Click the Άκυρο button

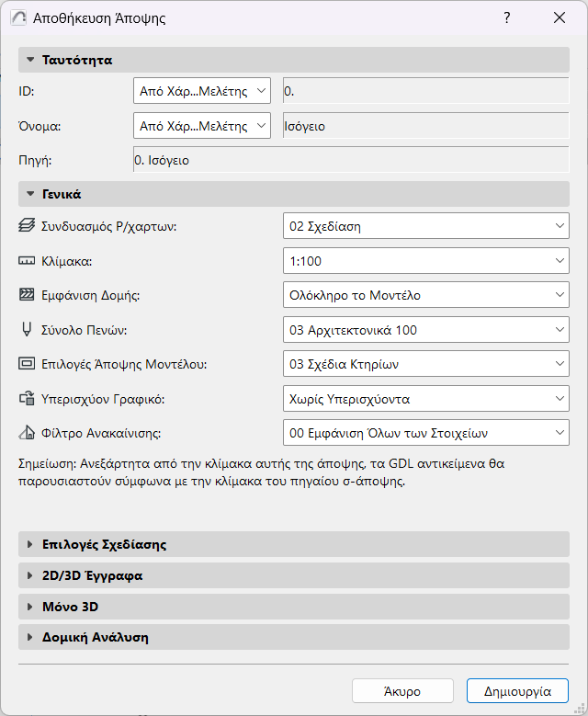(402, 690)
